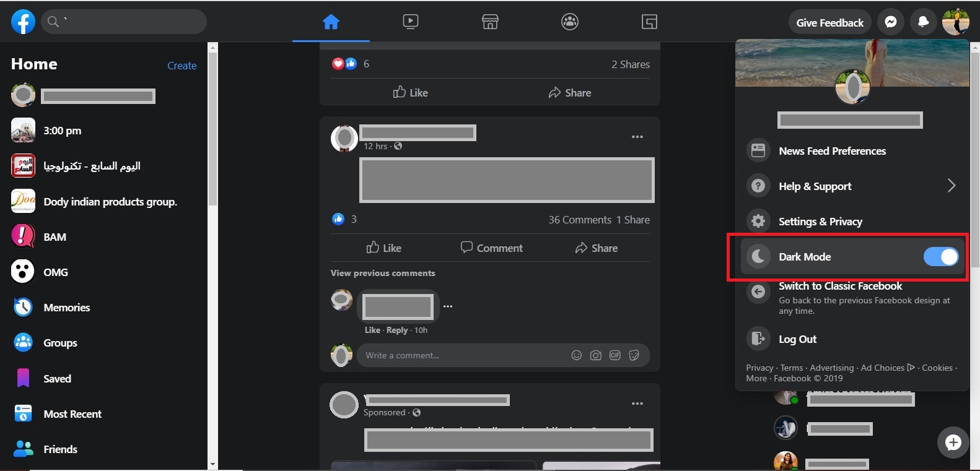Toggle the Dark Mode switch

coord(941,256)
